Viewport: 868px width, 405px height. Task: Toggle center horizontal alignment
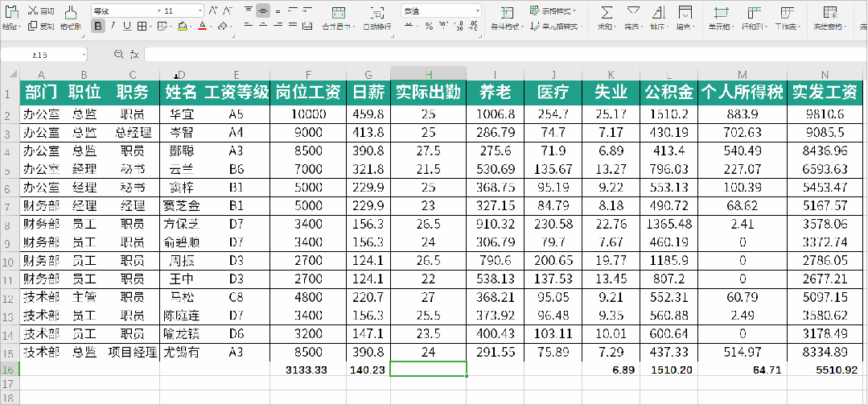point(263,26)
